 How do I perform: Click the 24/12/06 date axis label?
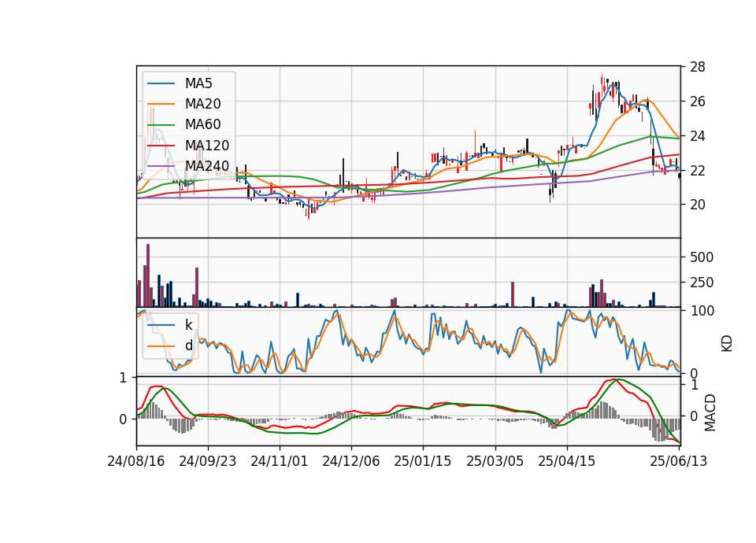[351, 461]
